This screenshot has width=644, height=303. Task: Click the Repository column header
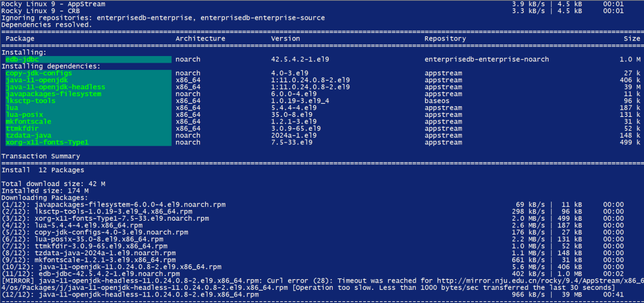[445, 39]
